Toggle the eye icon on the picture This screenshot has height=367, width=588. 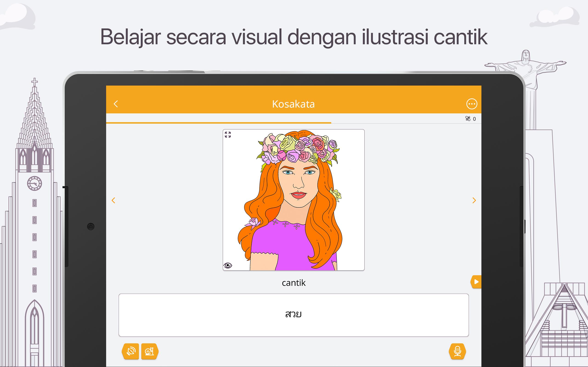click(228, 265)
